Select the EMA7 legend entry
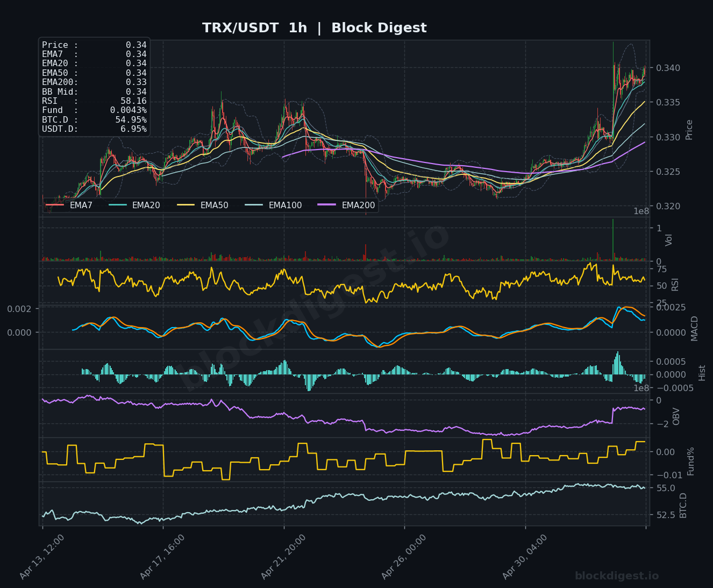 point(69,205)
